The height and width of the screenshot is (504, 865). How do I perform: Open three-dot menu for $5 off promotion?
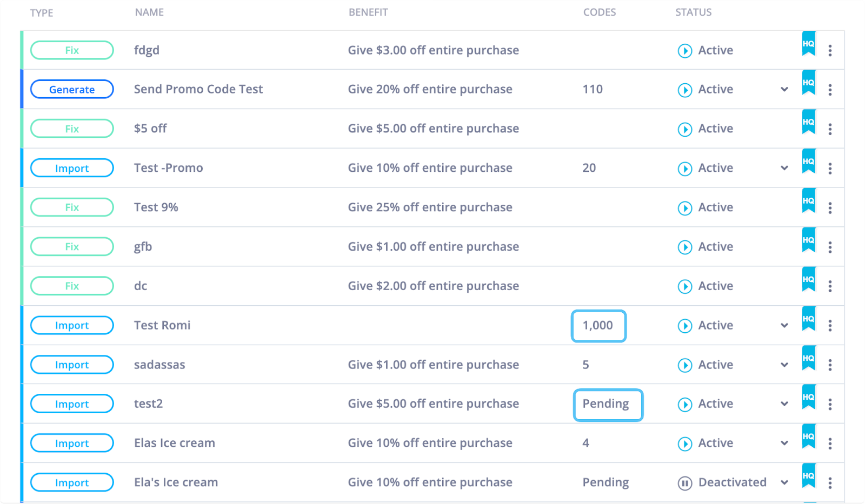[x=830, y=129]
